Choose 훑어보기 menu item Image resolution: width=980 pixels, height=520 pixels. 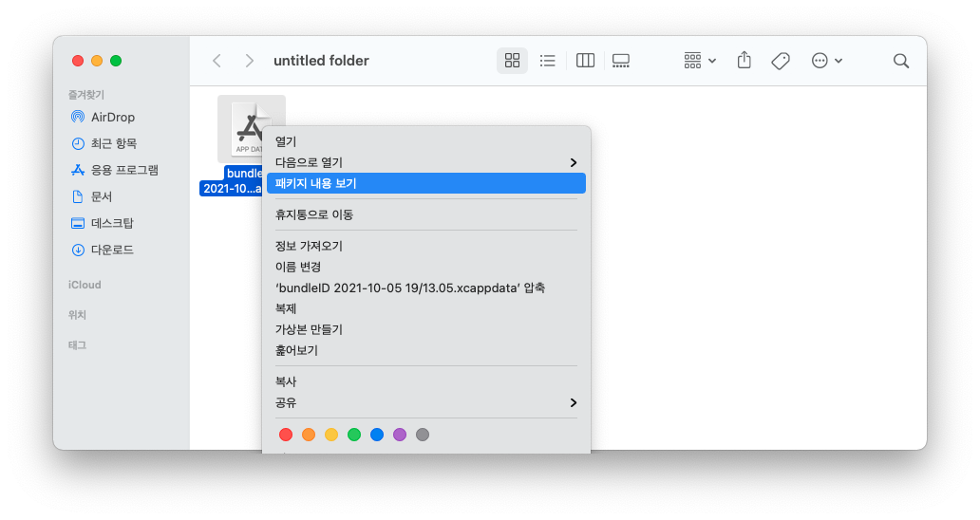tap(426, 350)
